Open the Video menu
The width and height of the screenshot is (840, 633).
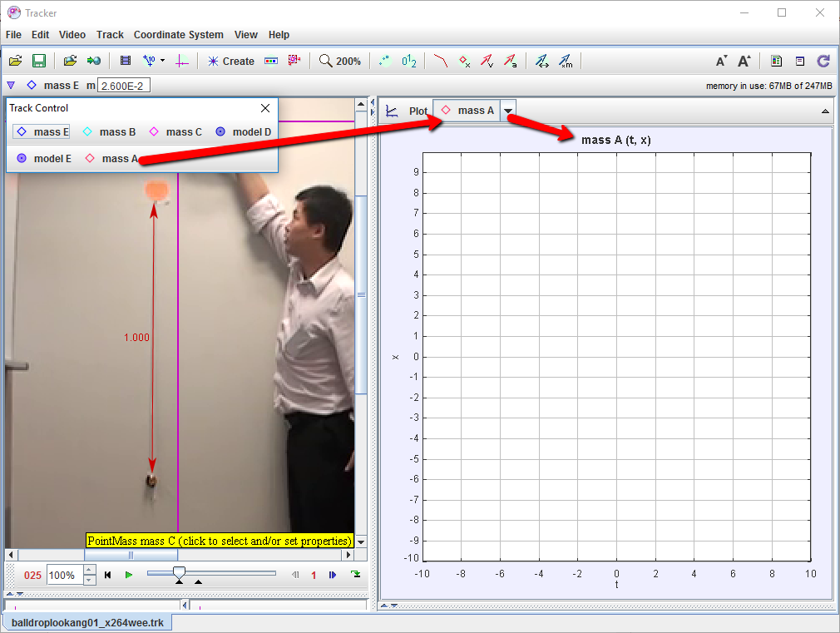pos(72,35)
